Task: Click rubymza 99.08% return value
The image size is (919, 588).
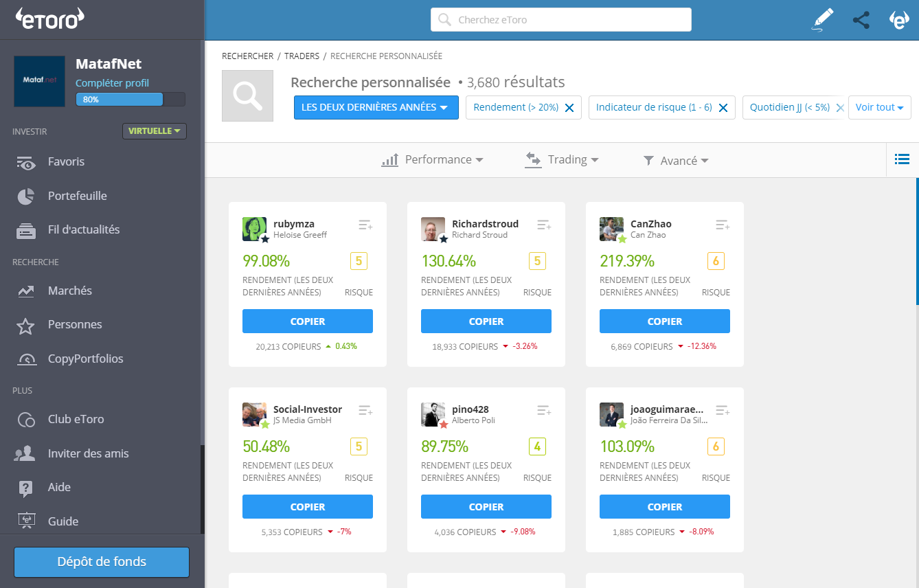Action: pyautogui.click(x=266, y=261)
